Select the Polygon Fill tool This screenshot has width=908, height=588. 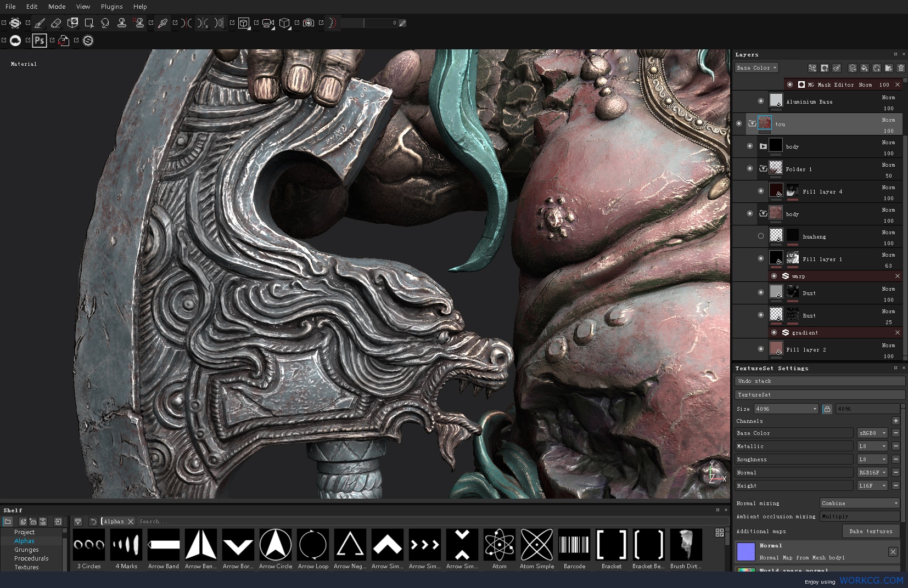click(x=89, y=23)
